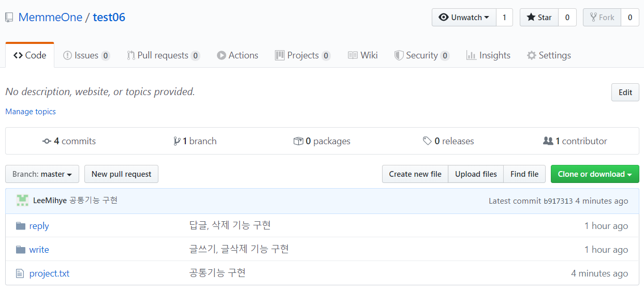Open project.txt row commit message 공통기능 구현
This screenshot has height=291, width=644.
(217, 273)
